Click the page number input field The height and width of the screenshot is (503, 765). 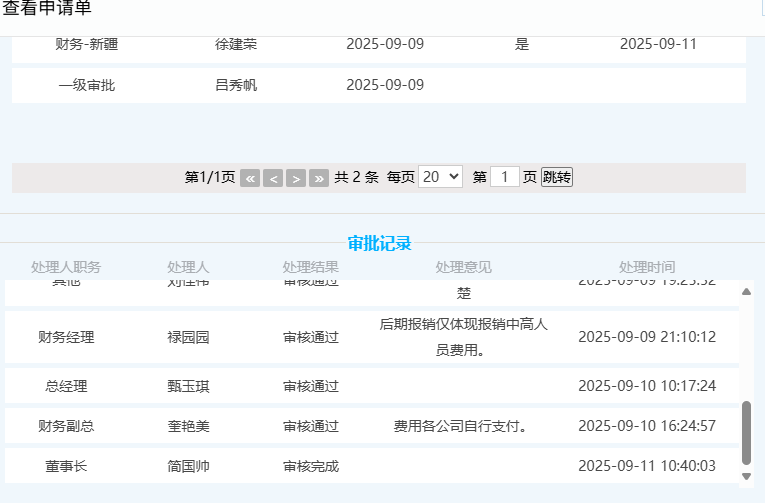click(x=505, y=177)
